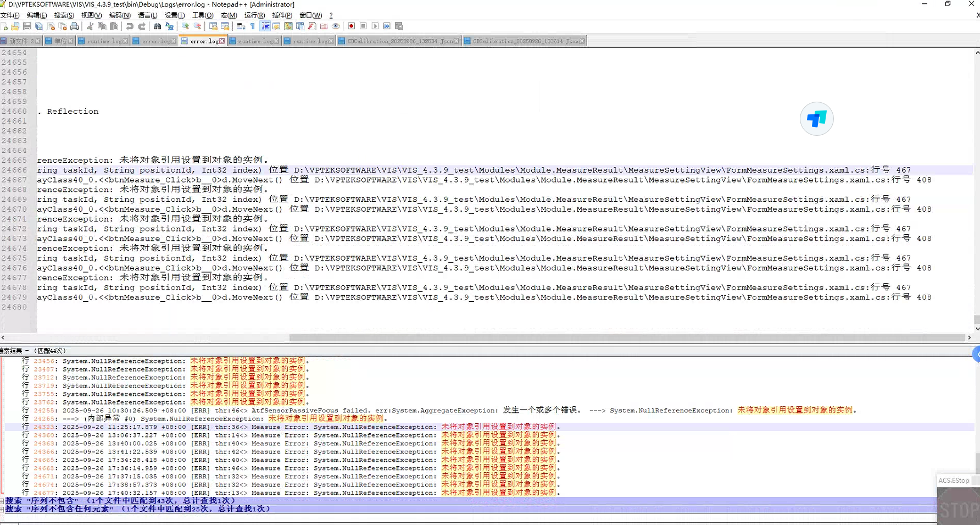Open the 语言(L) menu dropdown

[x=147, y=15]
